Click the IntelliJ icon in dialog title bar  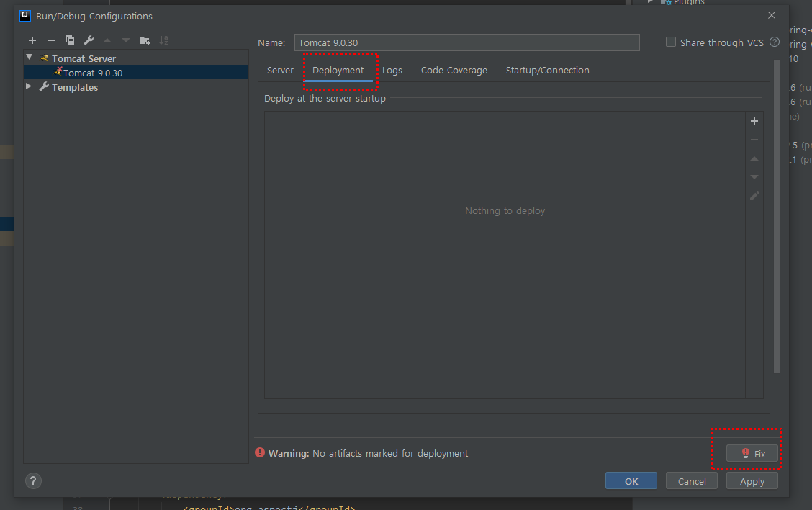25,16
